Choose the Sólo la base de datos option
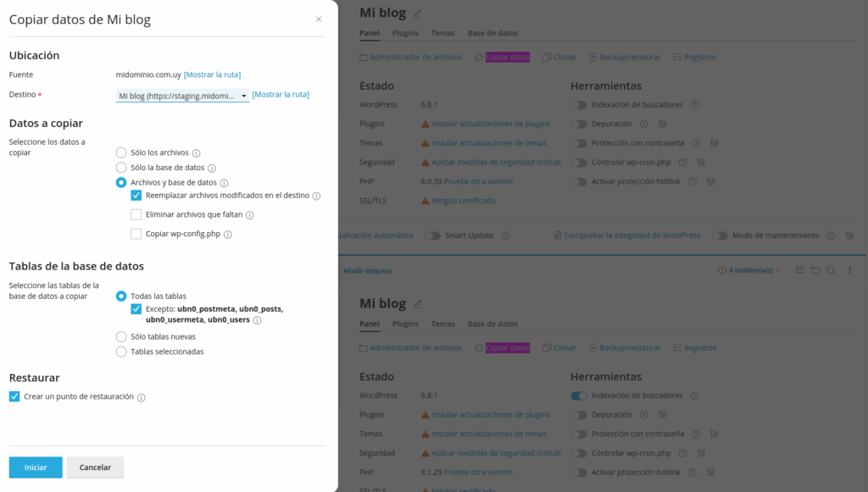The height and width of the screenshot is (492, 868). click(121, 168)
